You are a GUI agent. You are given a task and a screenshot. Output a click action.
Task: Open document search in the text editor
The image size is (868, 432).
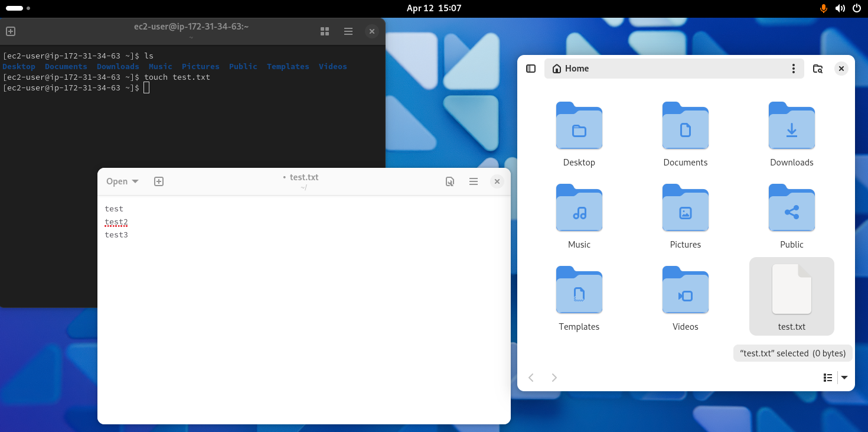pos(450,181)
